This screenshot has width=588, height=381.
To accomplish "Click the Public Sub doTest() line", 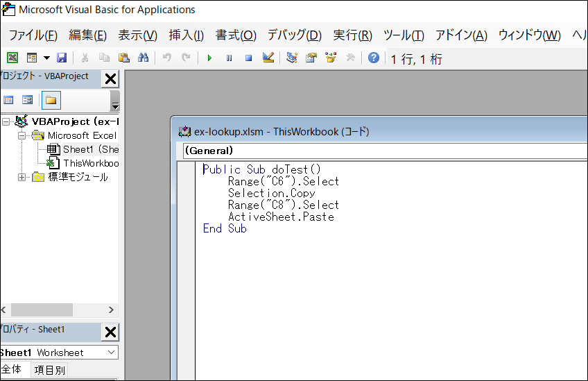I will click(261, 169).
